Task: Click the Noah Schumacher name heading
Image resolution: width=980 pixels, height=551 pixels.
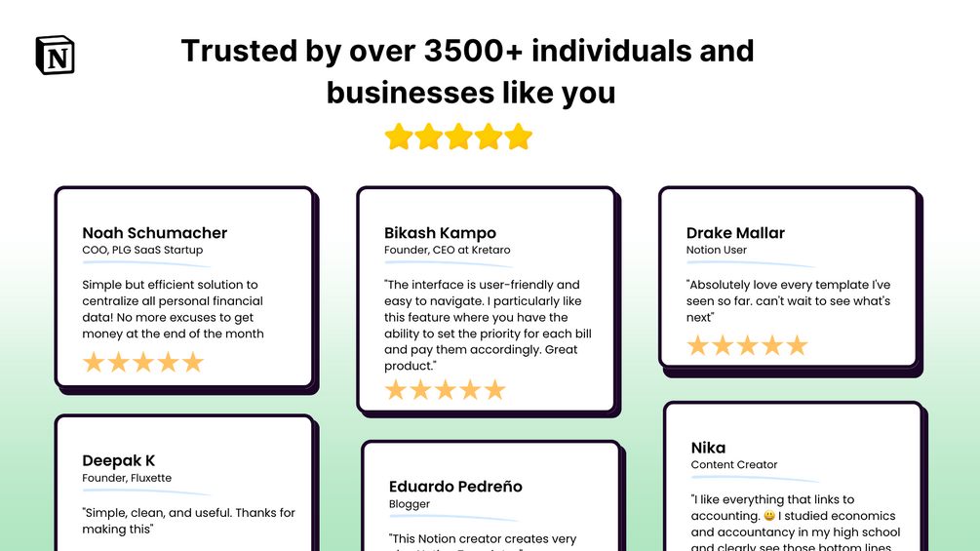Action: (154, 233)
